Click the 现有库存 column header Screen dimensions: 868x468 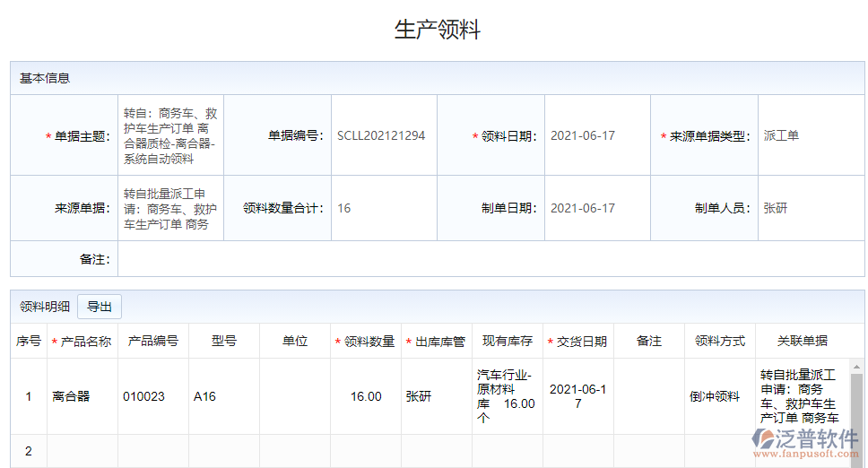[507, 342]
